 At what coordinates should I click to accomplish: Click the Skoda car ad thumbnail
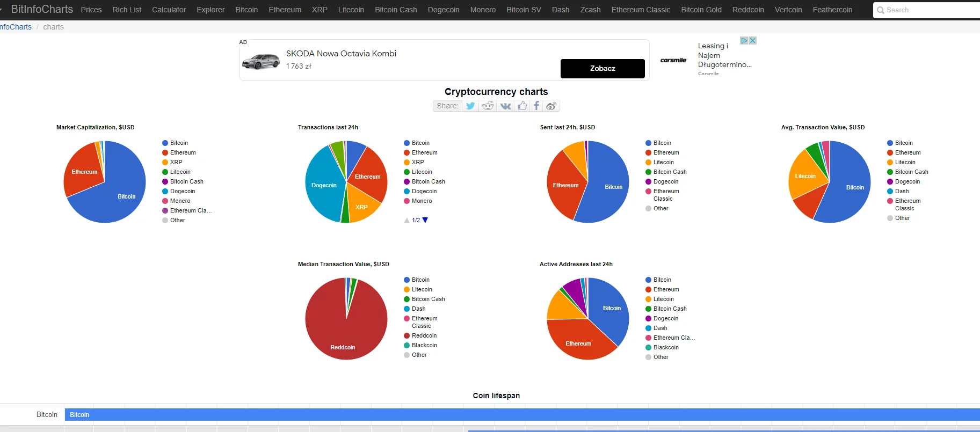[261, 62]
